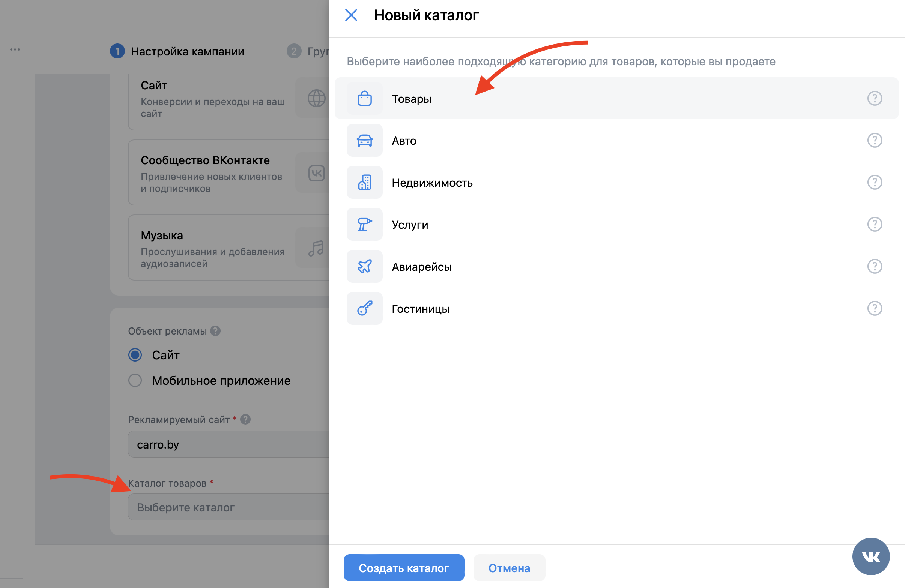Open help for the Товары category
Screen dimensions: 905x588
click(x=874, y=99)
